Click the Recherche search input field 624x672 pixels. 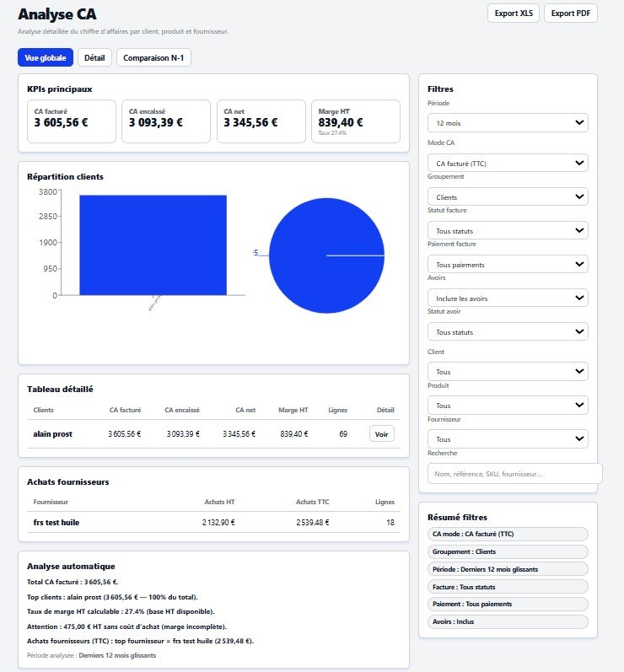[x=514, y=474]
